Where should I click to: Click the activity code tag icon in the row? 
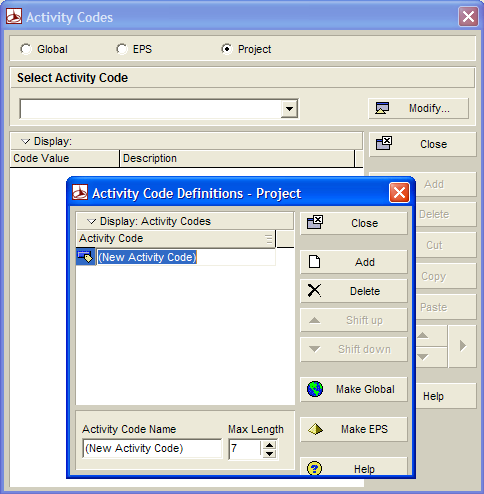[86, 257]
